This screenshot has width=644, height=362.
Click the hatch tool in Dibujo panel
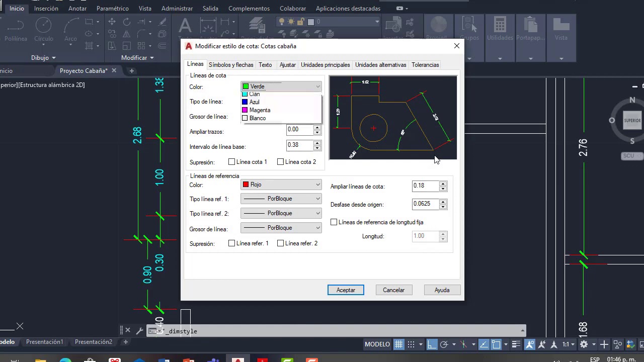pyautogui.click(x=89, y=46)
